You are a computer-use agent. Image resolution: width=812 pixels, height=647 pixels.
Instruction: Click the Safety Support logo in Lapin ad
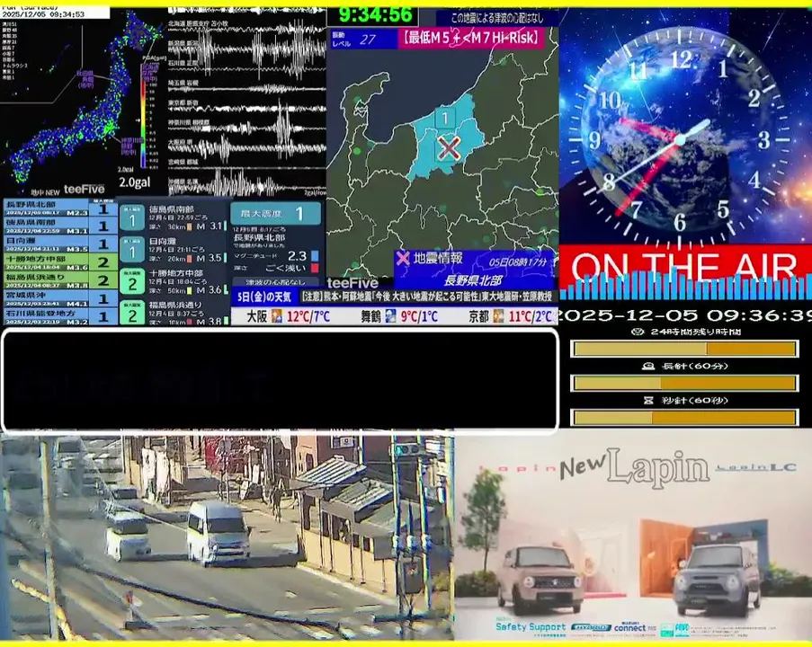pos(531,627)
